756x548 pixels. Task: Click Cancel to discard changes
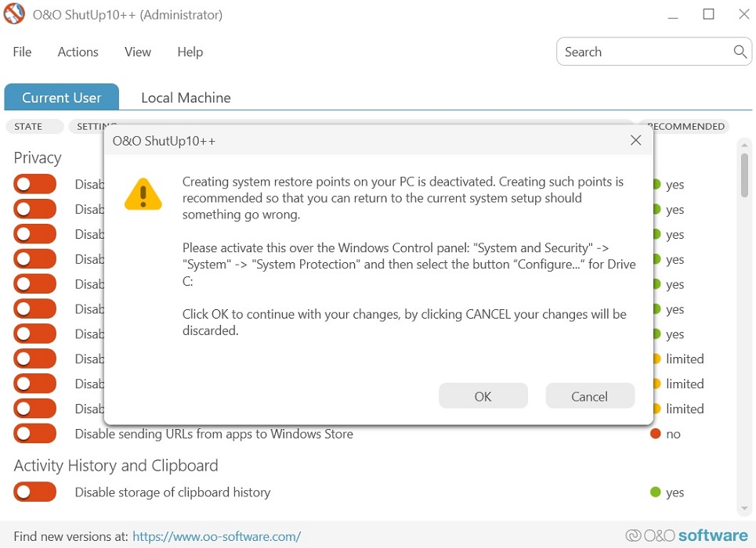tap(590, 396)
